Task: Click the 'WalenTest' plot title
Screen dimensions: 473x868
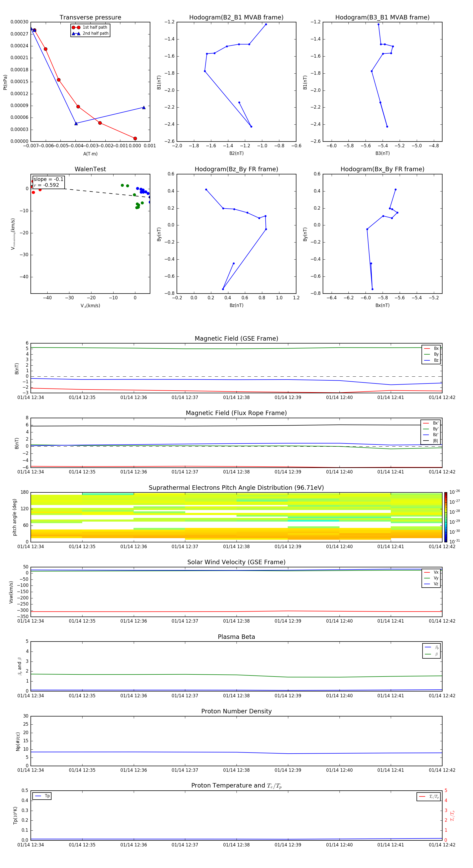Action: coord(90,169)
